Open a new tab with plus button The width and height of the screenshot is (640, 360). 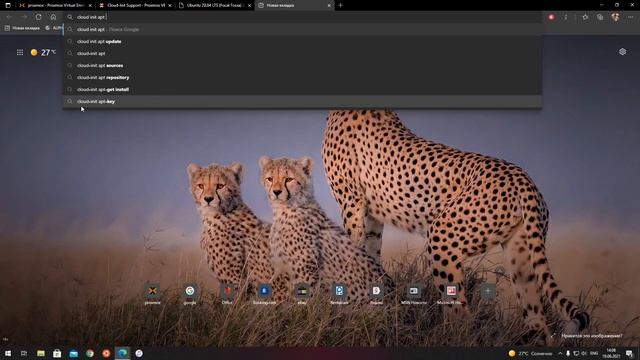click(x=340, y=5)
